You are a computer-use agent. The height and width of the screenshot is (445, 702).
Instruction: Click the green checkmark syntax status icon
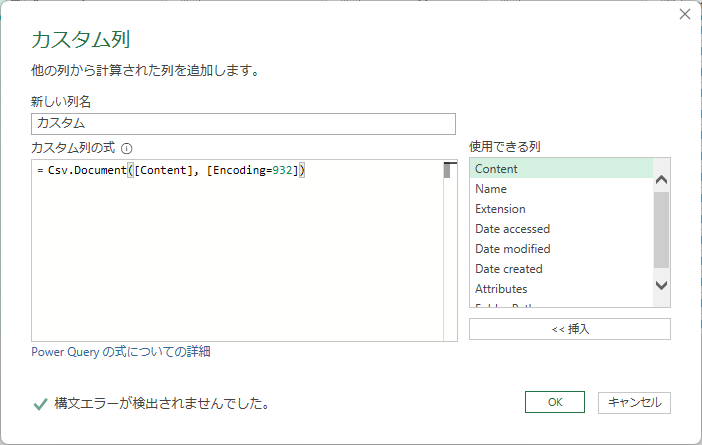(x=40, y=404)
